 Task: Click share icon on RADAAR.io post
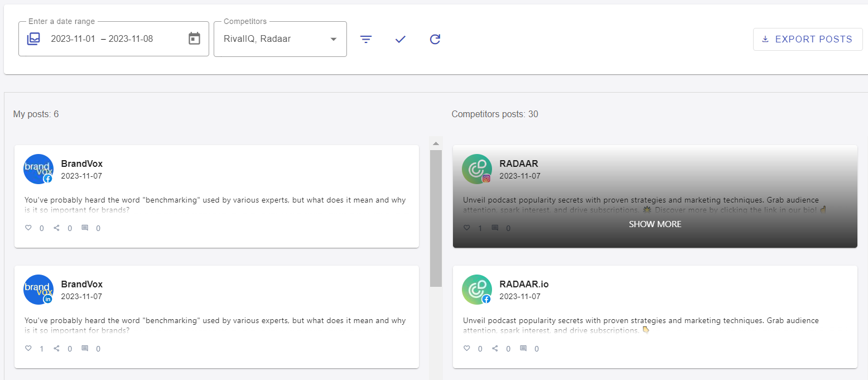tap(495, 348)
